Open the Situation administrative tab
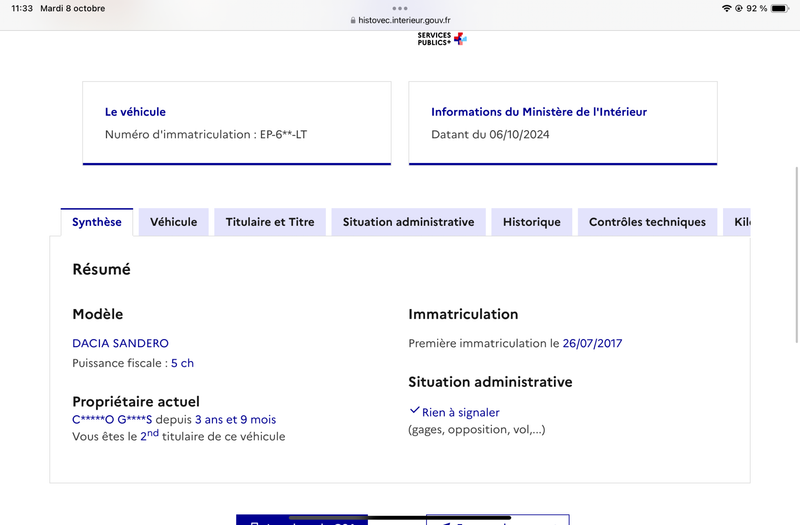This screenshot has height=525, width=800. (408, 222)
